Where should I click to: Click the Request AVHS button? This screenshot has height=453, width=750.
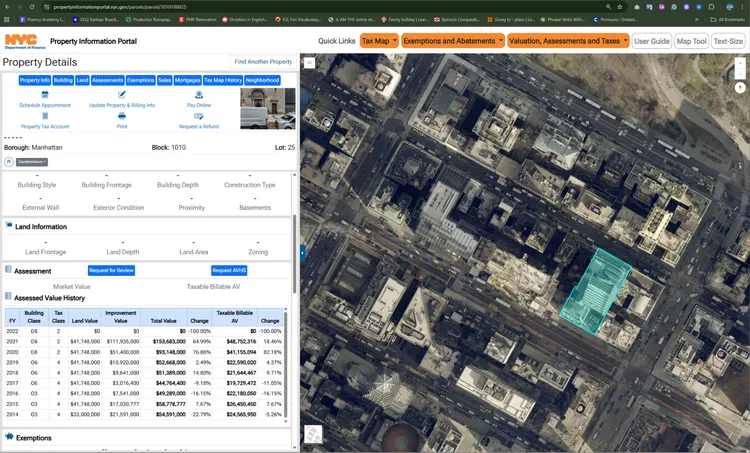(x=229, y=270)
